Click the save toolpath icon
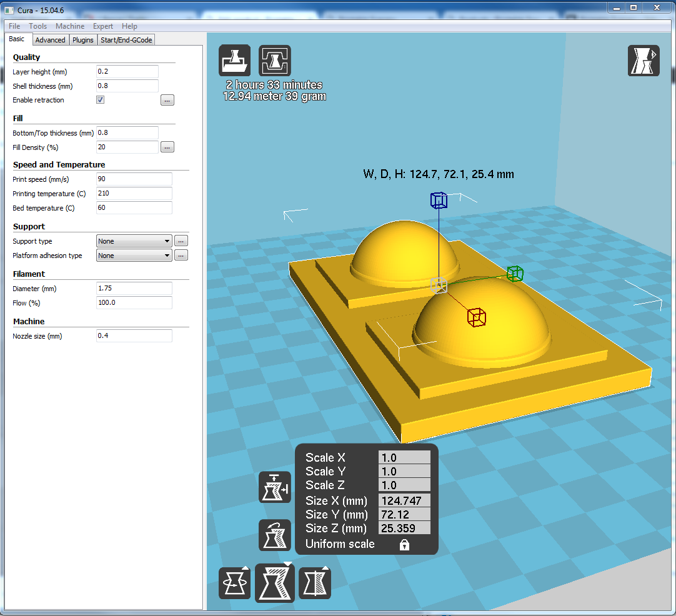The height and width of the screenshot is (616, 676). [275, 61]
